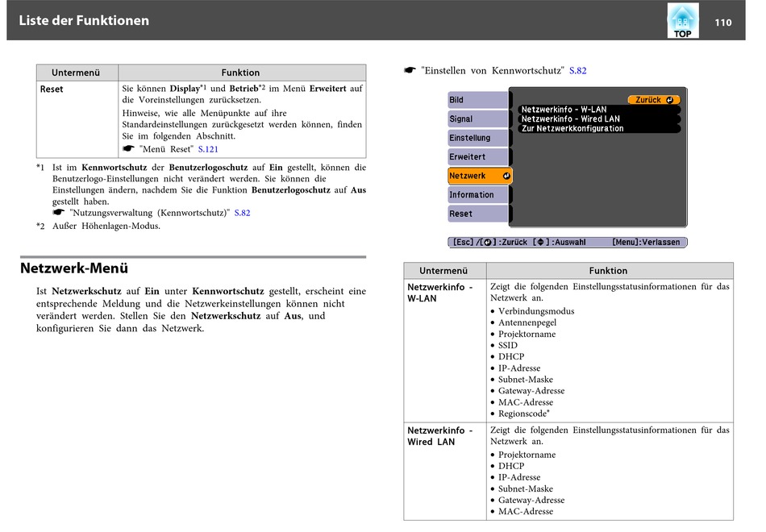Select the Reset tab in the projector menu
Screen dimensions: 766x532
pyautogui.click(x=478, y=214)
